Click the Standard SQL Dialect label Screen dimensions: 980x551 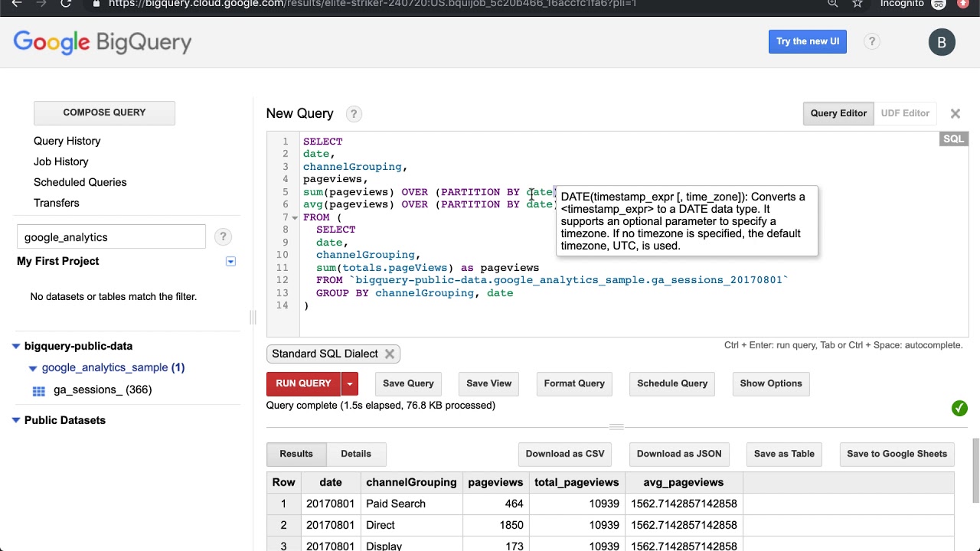coord(325,354)
